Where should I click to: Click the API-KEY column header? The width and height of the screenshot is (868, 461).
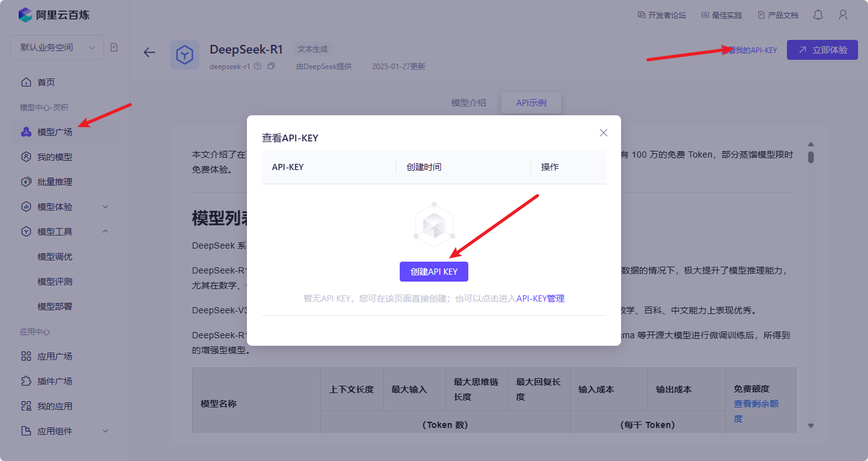coord(288,167)
